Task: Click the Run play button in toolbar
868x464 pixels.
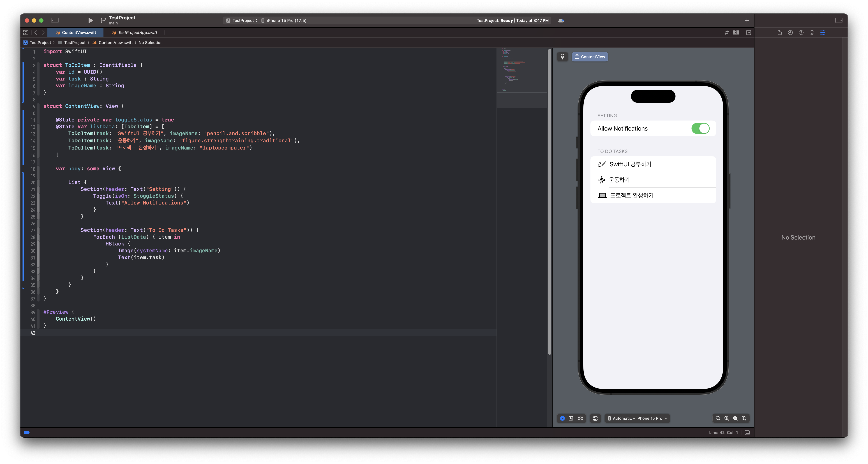Action: point(90,20)
